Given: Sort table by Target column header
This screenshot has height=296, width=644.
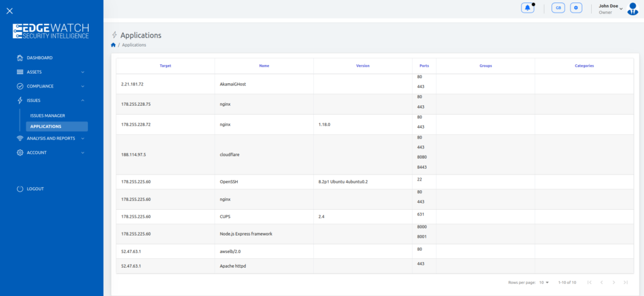Looking at the screenshot, I should click(x=165, y=65).
